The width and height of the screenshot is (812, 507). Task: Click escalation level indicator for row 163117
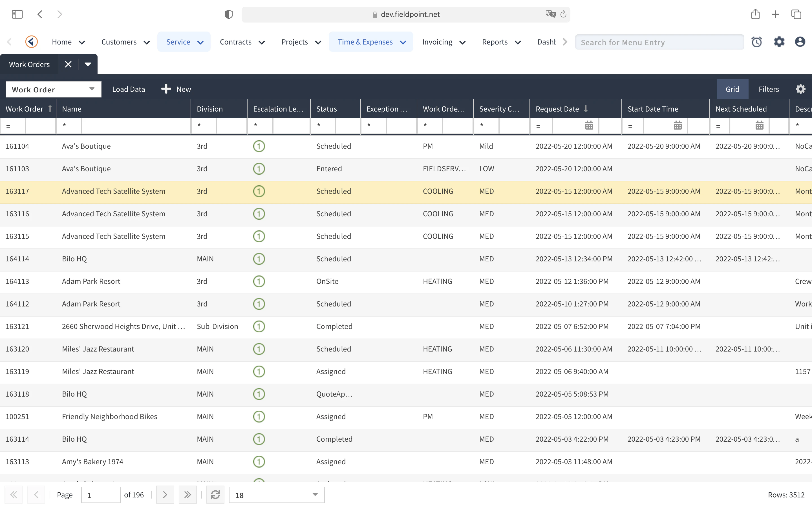point(259,191)
